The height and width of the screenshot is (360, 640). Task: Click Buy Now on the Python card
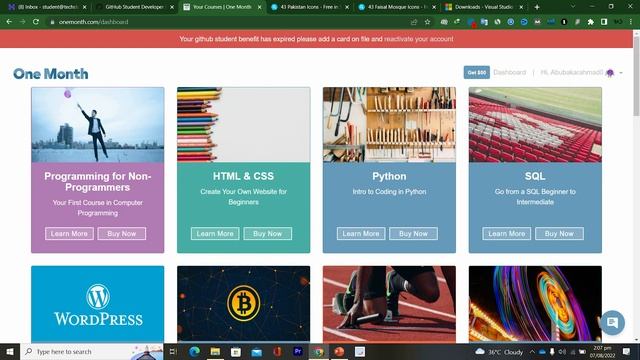click(413, 233)
